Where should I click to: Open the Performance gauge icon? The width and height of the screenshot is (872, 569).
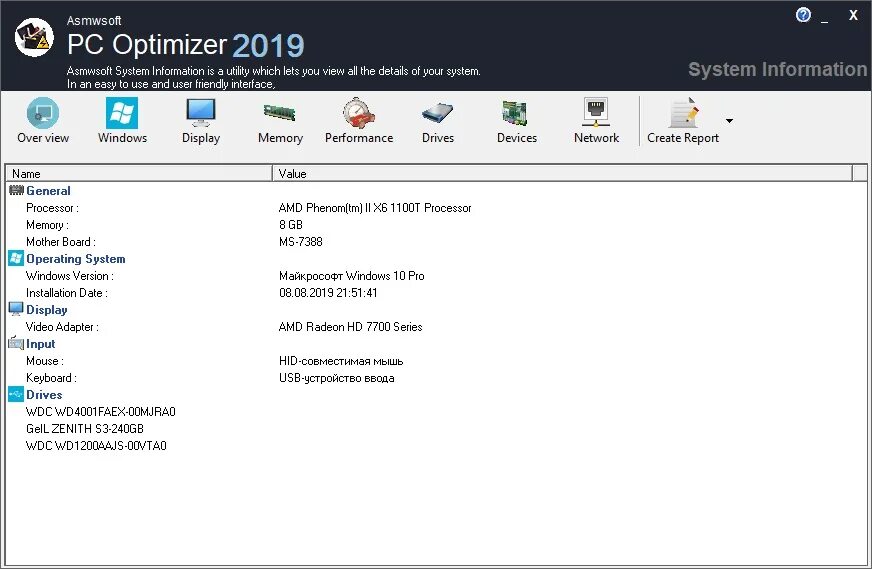coord(359,113)
